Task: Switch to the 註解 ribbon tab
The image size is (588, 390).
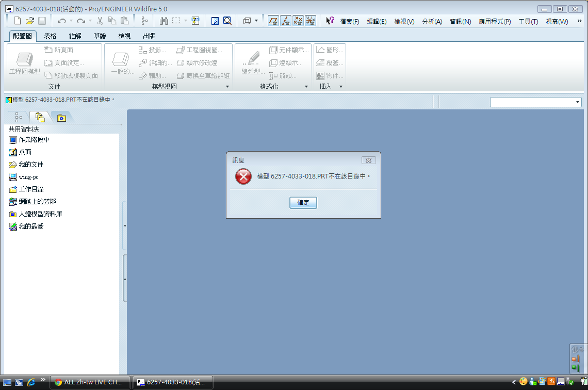Action: point(75,36)
